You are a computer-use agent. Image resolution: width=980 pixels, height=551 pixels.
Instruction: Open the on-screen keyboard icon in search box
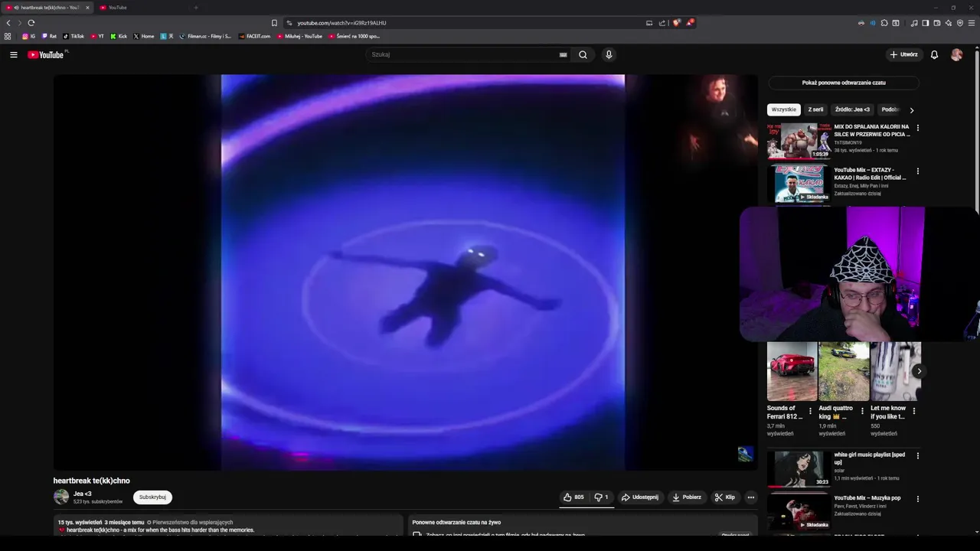[563, 54]
